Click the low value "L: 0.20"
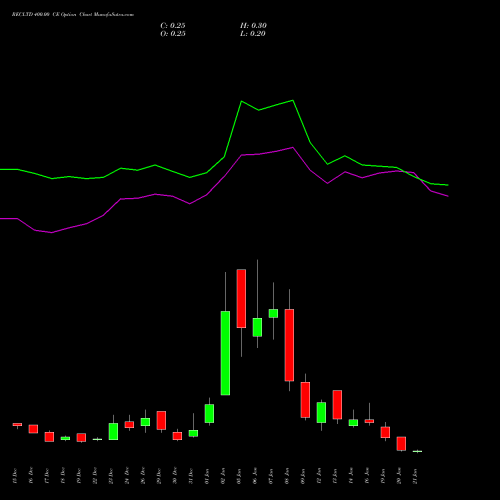The height and width of the screenshot is (500, 500). (253, 34)
